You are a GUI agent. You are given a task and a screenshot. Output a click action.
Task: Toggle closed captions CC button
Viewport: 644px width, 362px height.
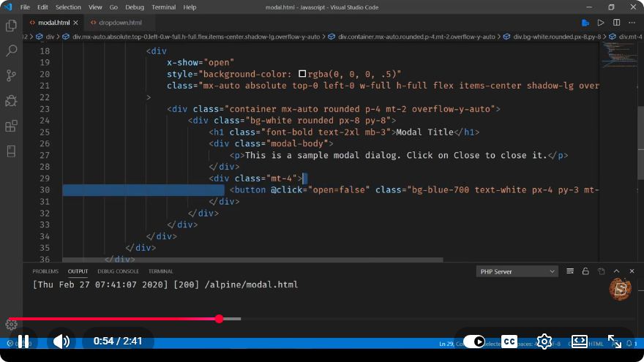pos(509,342)
